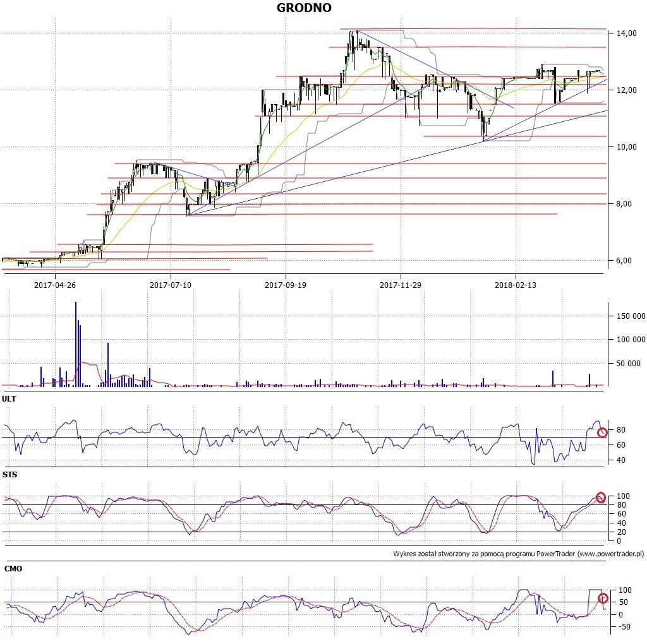Click the red circle marker on CMO line
Screen dimensions: 647x644
coord(603,599)
